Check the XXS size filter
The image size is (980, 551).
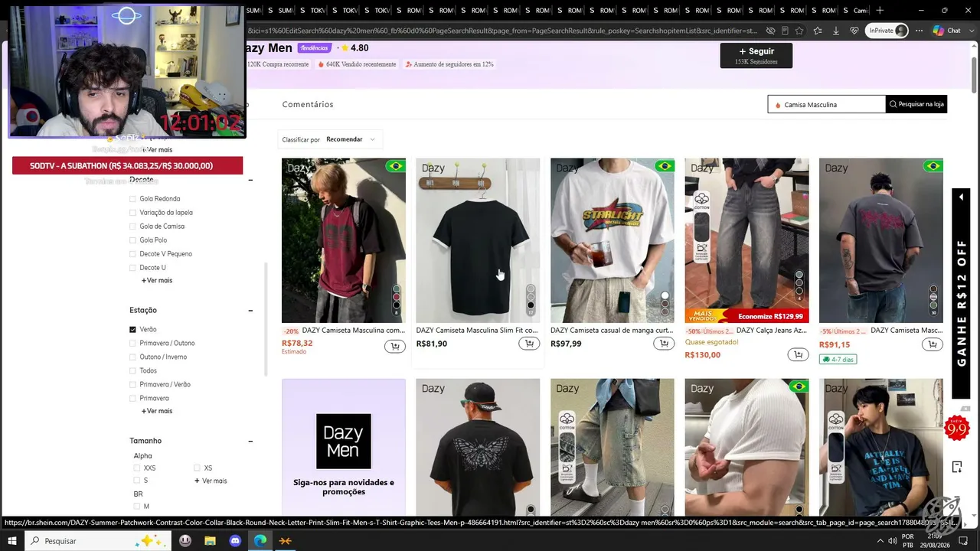137,468
